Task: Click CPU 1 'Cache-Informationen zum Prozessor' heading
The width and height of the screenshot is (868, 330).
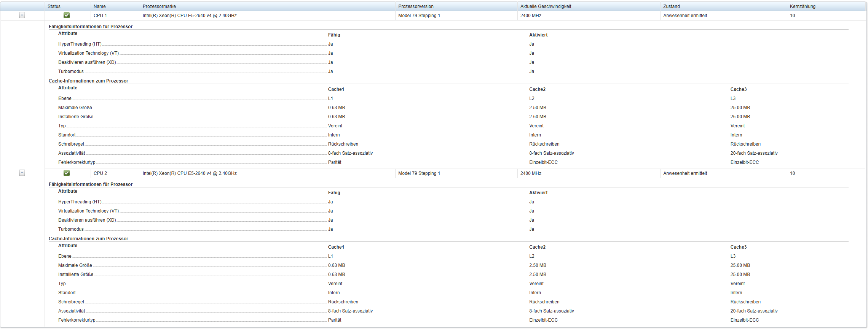Action: tap(88, 81)
